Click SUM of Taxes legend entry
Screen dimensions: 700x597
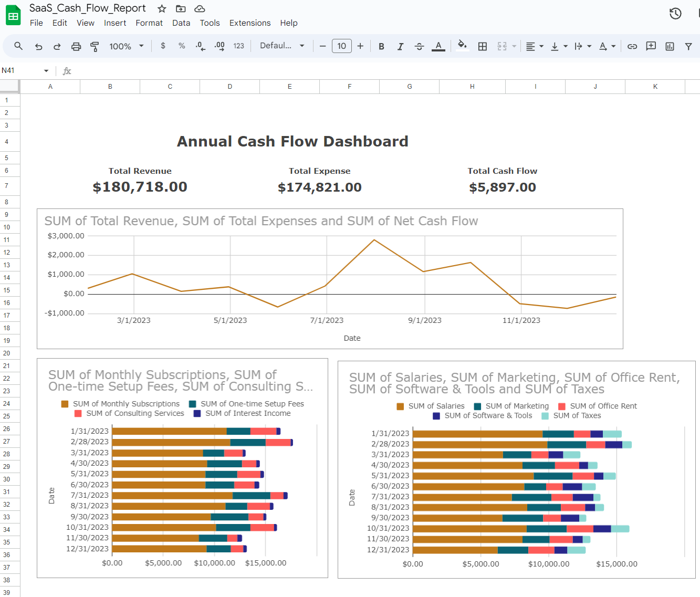pos(571,415)
